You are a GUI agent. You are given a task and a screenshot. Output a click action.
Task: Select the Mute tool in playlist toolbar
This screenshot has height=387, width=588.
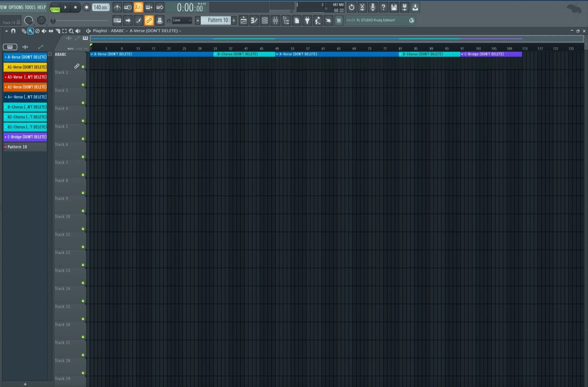click(44, 31)
